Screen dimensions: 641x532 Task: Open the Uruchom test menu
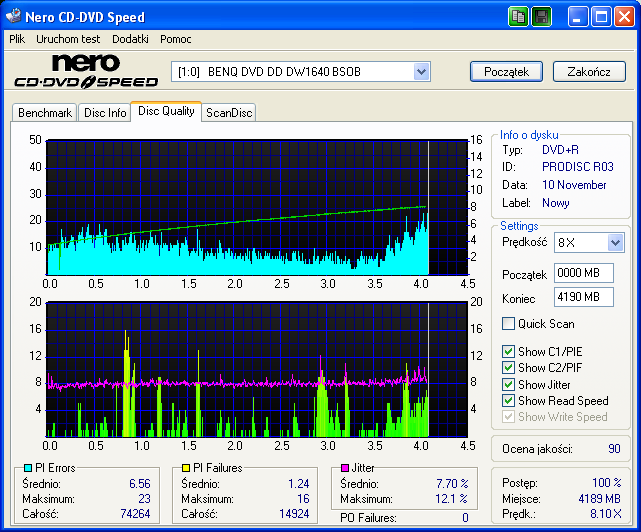[68, 39]
